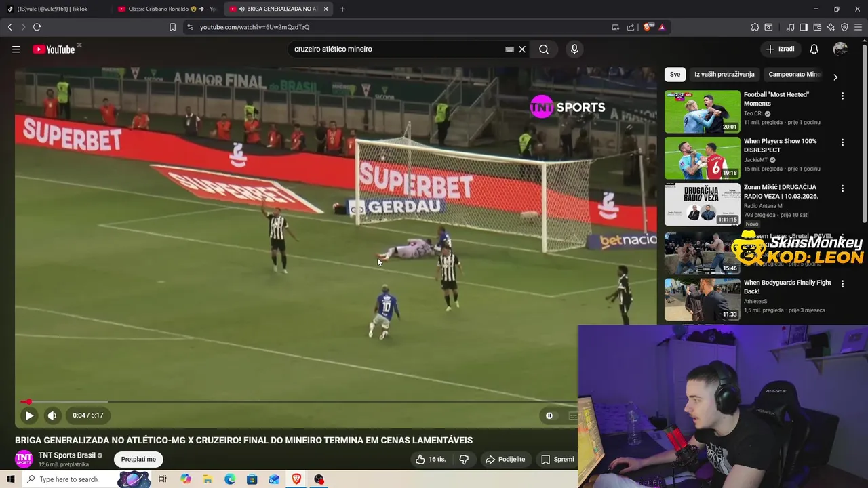This screenshot has width=868, height=488.
Task: Open the TNT Sports Brasil channel name
Action: pos(67,455)
